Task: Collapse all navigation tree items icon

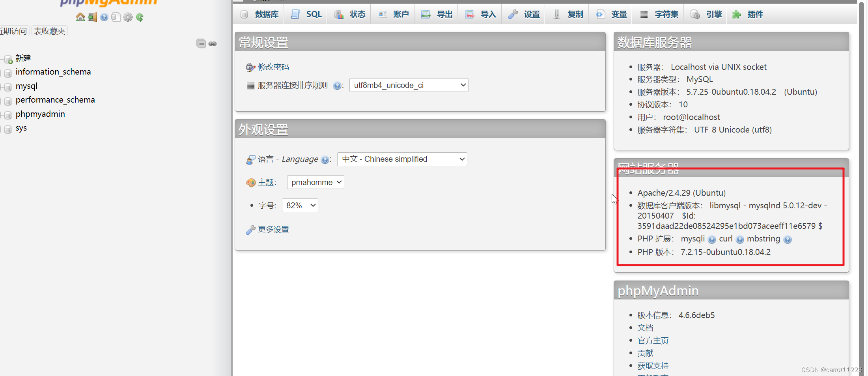Action: [201, 43]
